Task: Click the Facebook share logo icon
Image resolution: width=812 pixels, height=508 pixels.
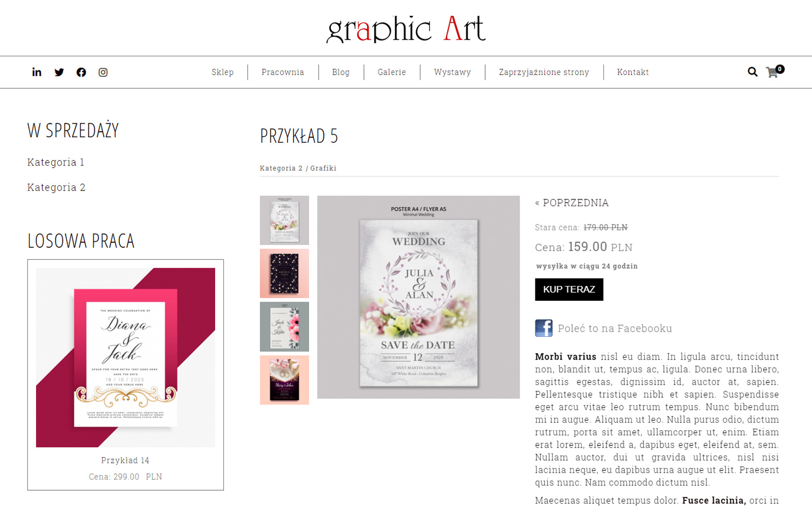Action: (544, 328)
